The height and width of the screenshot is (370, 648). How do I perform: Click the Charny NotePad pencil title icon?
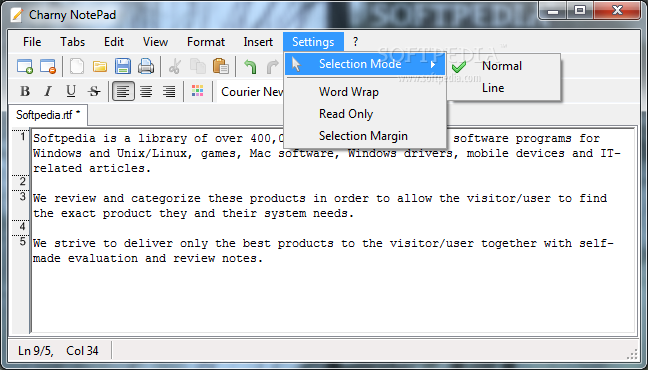(17, 15)
